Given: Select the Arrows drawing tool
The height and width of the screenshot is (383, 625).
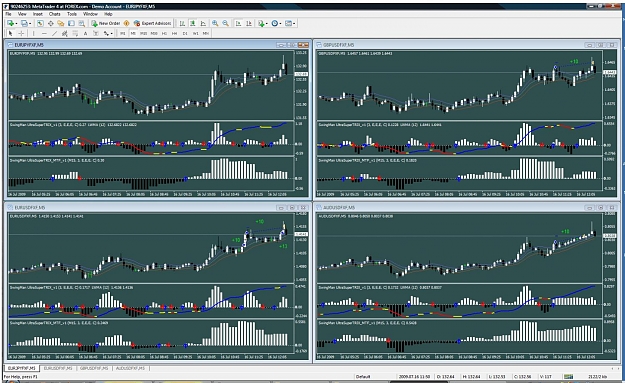Looking at the screenshot, I should coord(106,33).
